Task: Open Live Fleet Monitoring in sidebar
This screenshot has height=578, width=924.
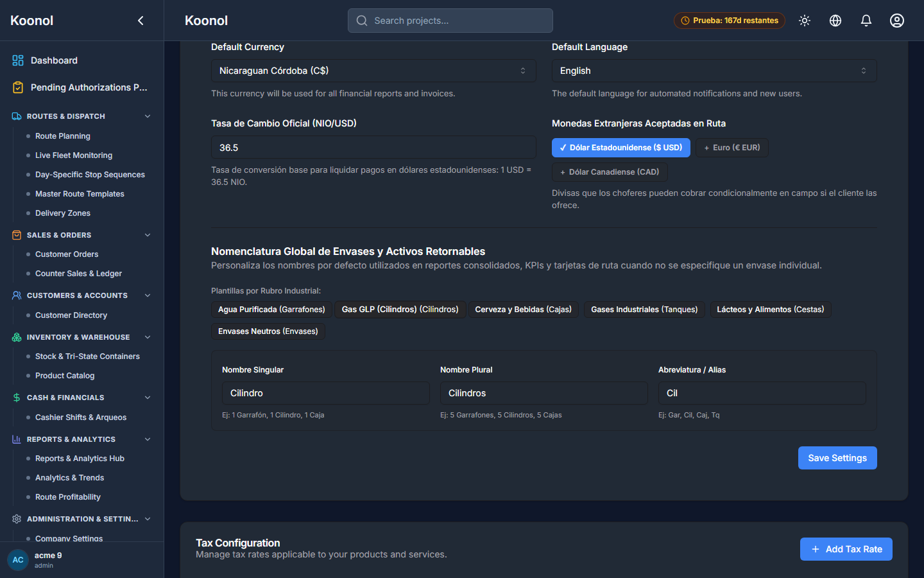Action: (74, 155)
